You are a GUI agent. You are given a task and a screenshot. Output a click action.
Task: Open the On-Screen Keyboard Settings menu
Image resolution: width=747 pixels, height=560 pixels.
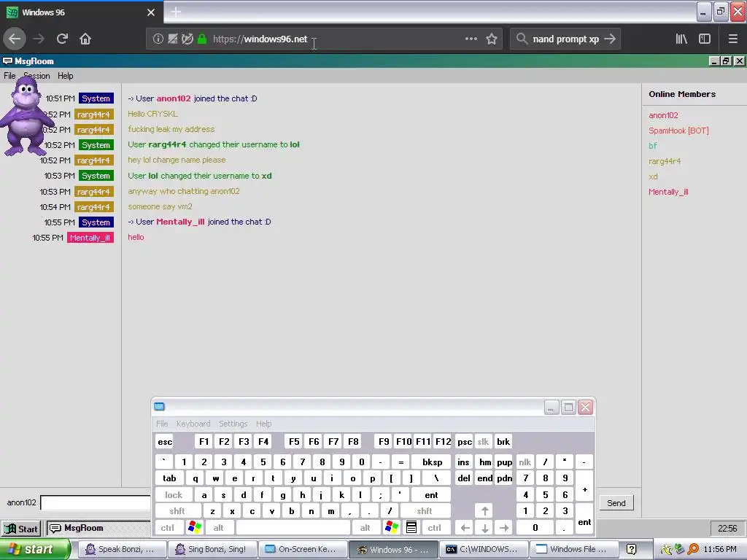click(x=233, y=424)
